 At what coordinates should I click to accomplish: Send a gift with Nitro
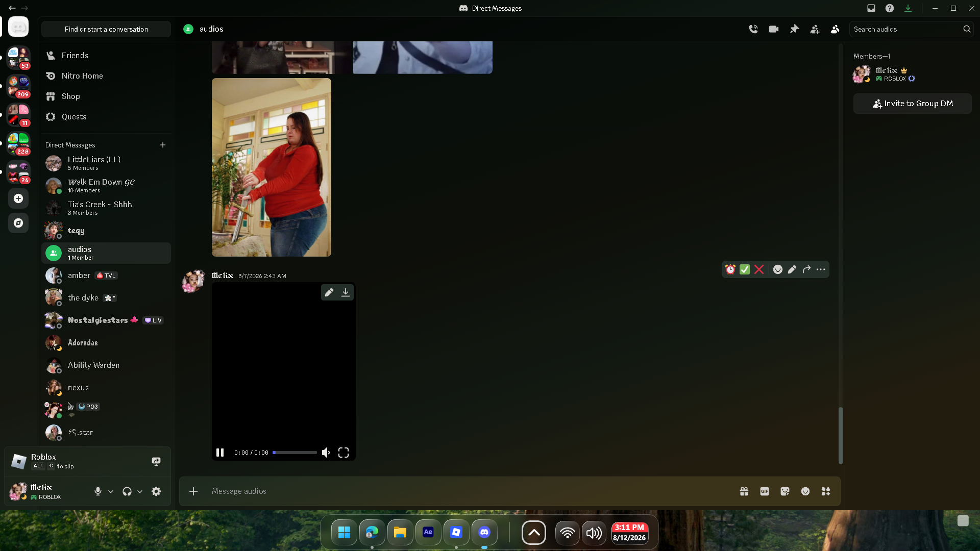[x=744, y=491]
